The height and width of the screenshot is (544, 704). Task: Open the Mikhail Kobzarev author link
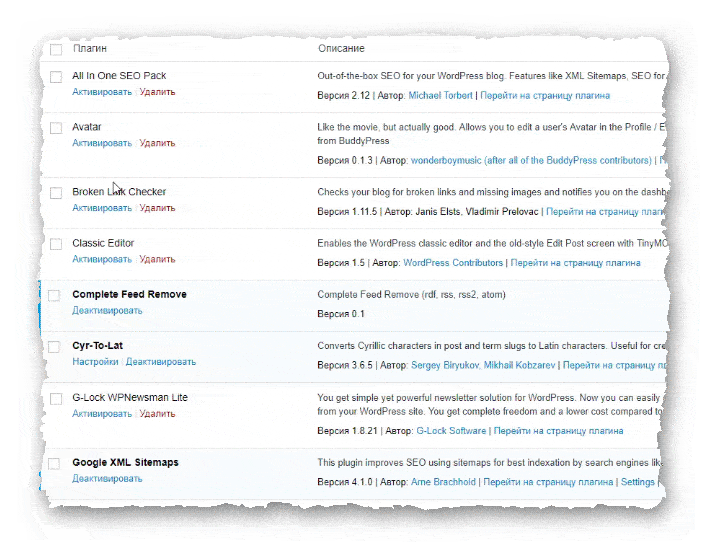pos(519,365)
